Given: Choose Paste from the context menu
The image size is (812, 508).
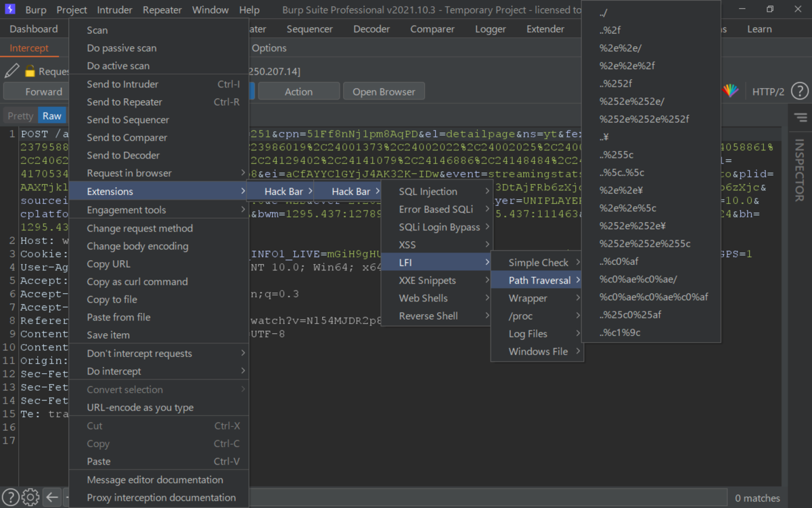Looking at the screenshot, I should pos(159,461).
